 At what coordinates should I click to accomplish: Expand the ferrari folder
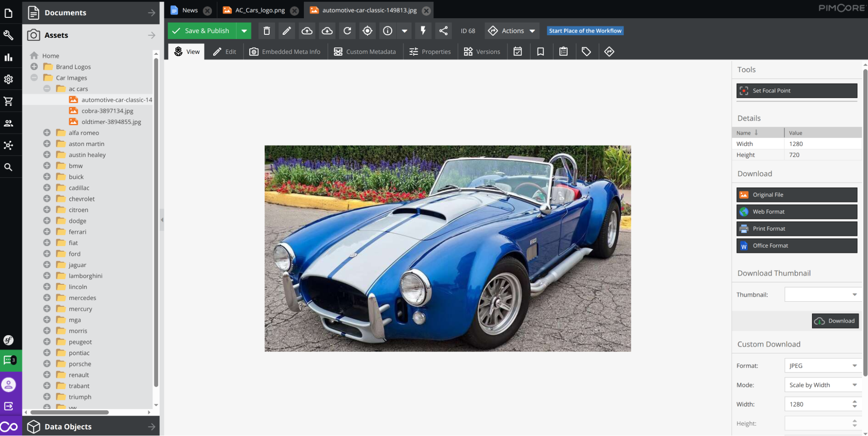[47, 232]
